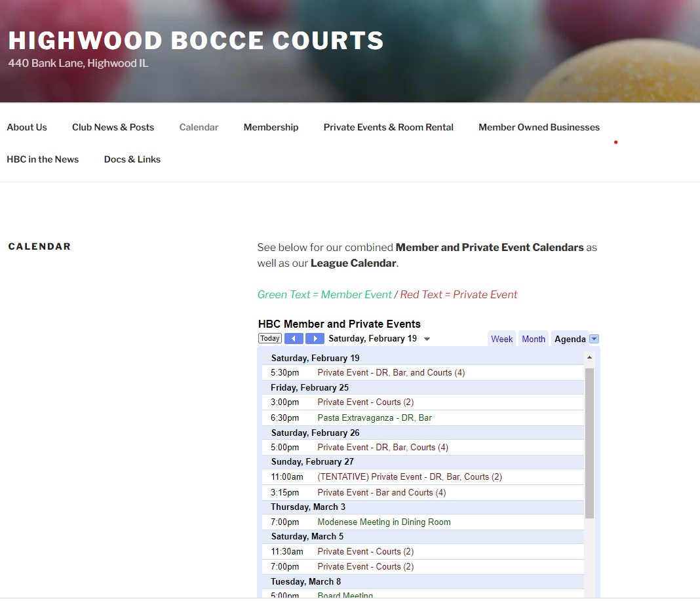Click the Today button

click(x=269, y=339)
